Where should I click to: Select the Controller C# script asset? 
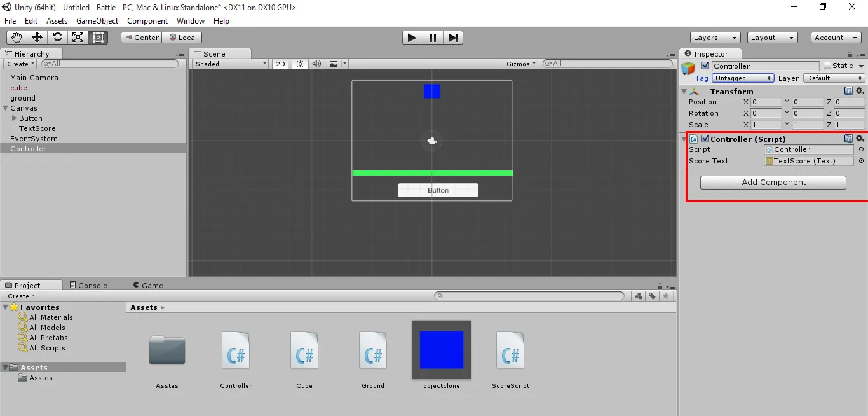tap(236, 350)
